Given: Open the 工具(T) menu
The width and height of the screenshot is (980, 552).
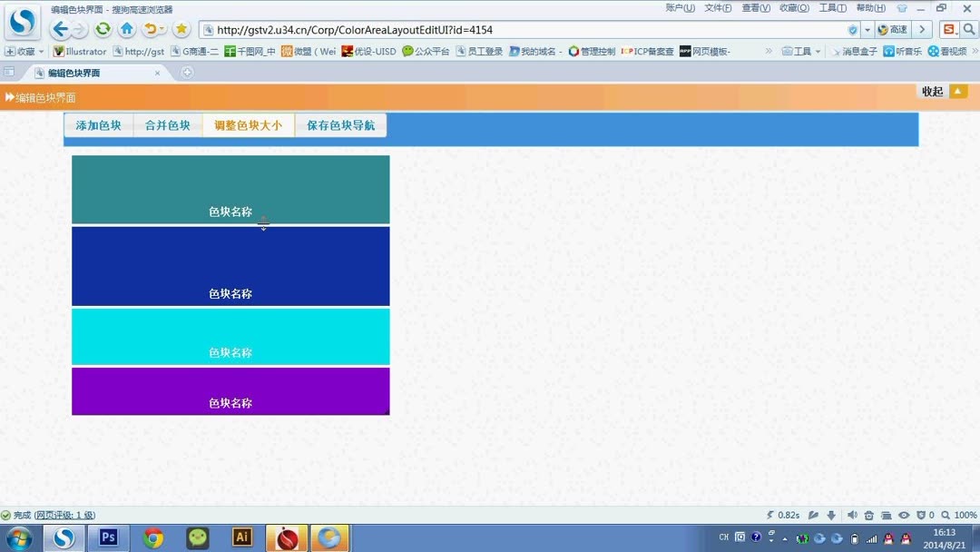Looking at the screenshot, I should 831,7.
